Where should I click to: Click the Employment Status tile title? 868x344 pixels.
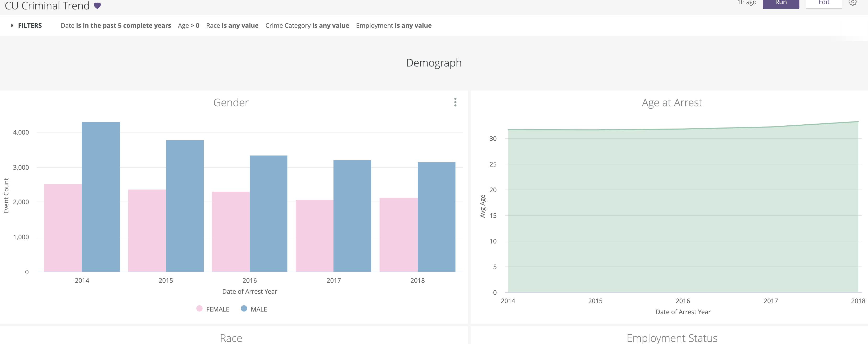point(672,338)
